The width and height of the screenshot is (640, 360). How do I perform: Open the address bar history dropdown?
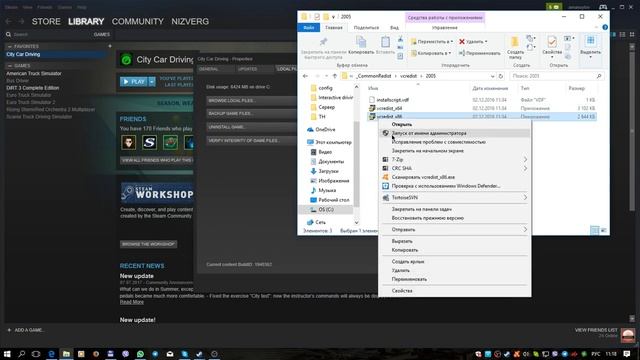pos(492,76)
